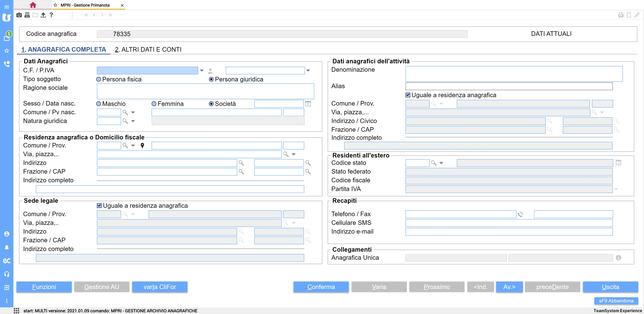Click the upload arrow toolbar icon
Image resolution: width=644 pixels, height=314 pixels.
click(43, 15)
